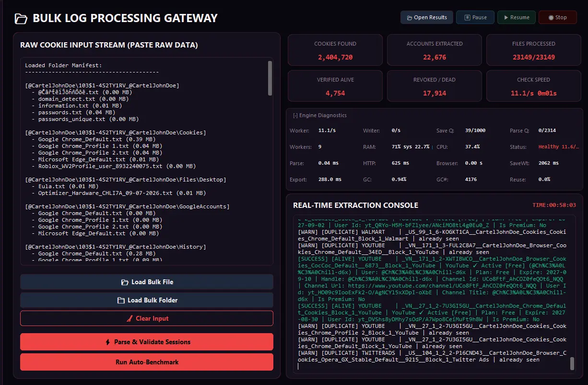Click the Raw Cookie Input Stream heading

[109, 45]
